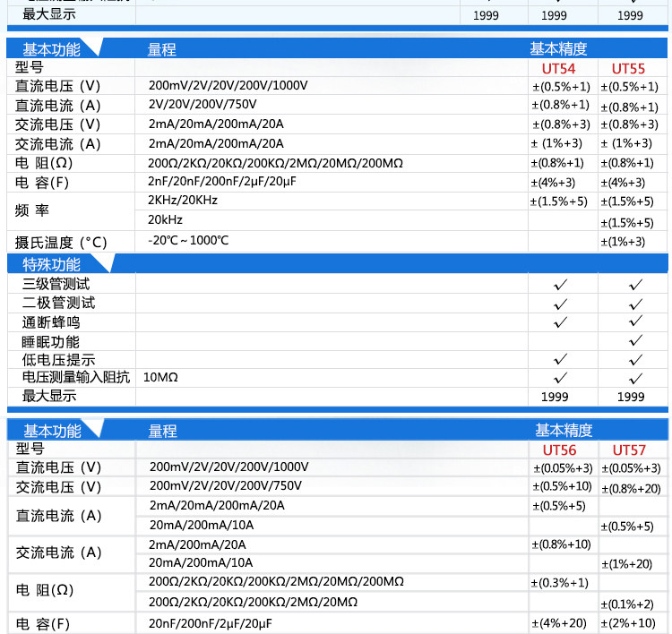Screen dimensions: 672x634
Task: Click the frequency range 20kHz
Action: pos(165,219)
